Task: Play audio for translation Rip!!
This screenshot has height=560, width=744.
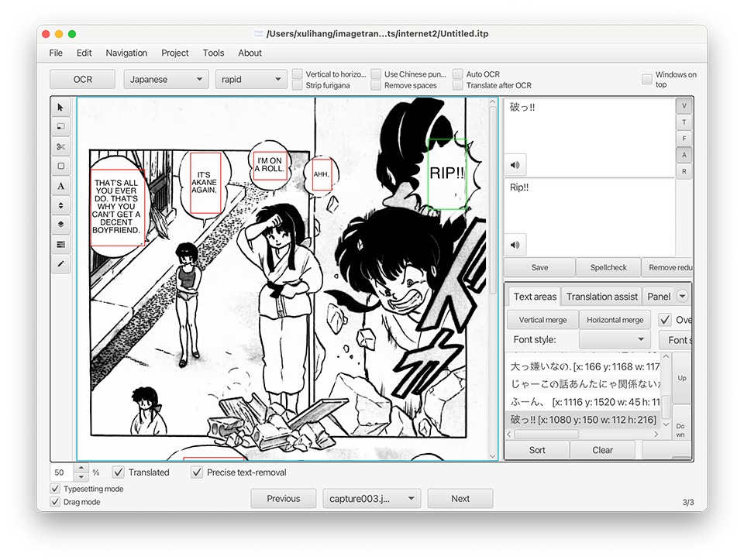Action: pos(515,246)
